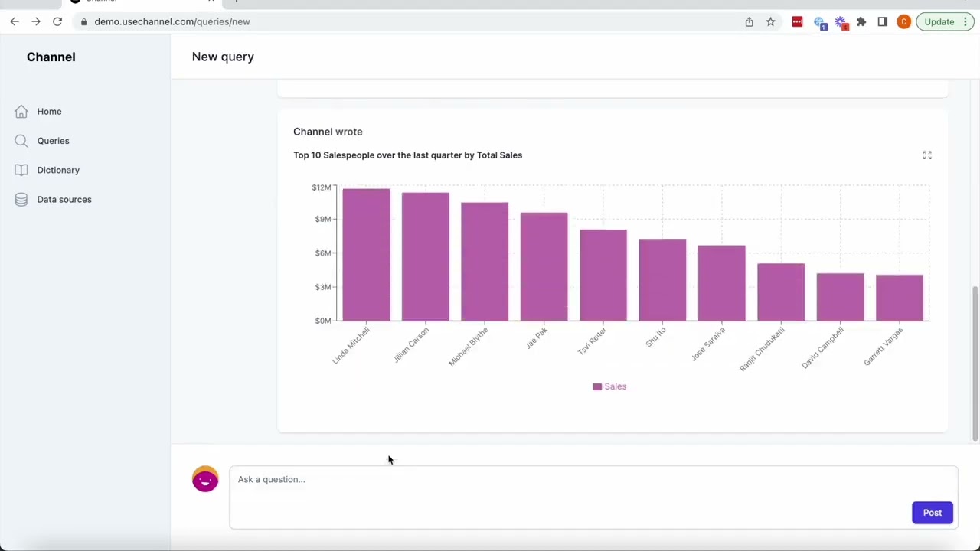This screenshot has height=551, width=980.
Task: Open the Dictionary book icon
Action: tap(21, 170)
